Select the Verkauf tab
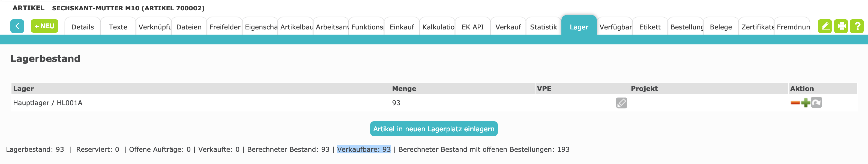The height and width of the screenshot is (164, 868). (508, 27)
